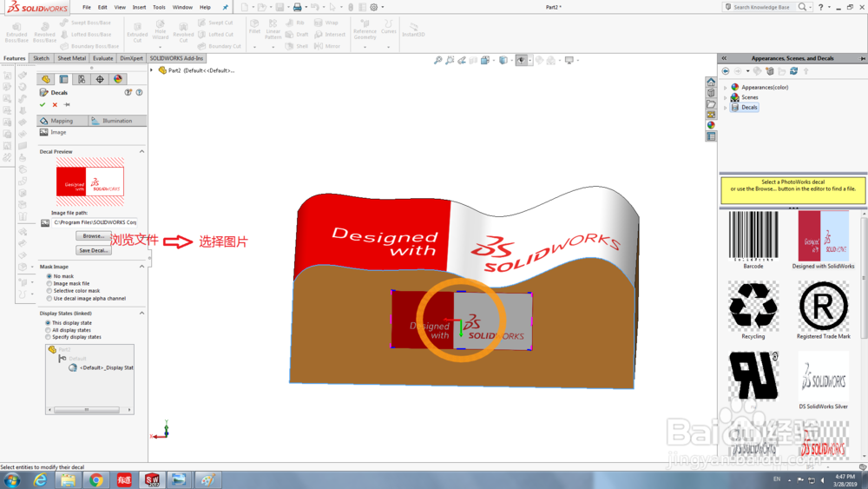Switch to the Mapping tab
The image size is (868, 489).
(x=62, y=121)
